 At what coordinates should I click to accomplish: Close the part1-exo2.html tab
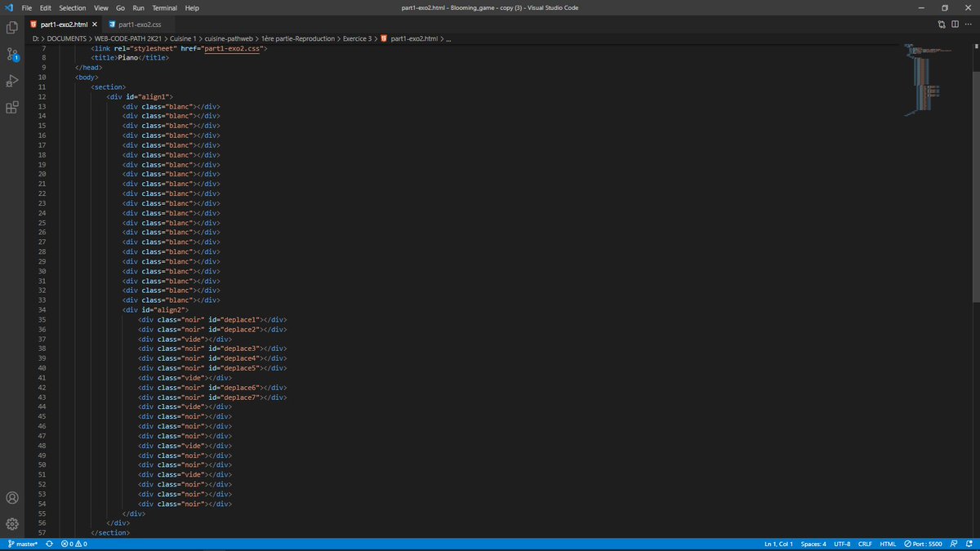coord(95,24)
